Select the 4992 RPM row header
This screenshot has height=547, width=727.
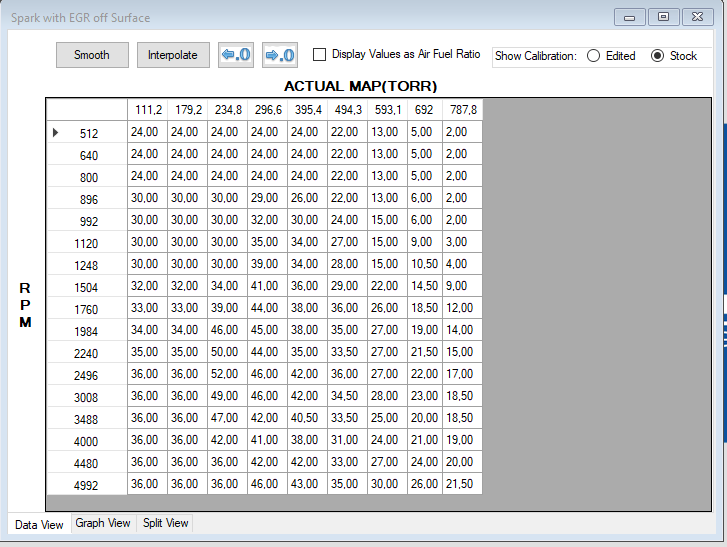[88, 484]
